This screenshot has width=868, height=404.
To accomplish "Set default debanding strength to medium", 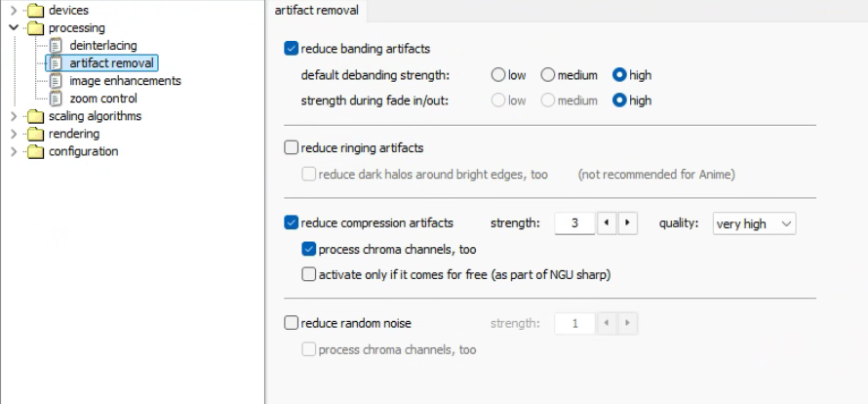I will pos(547,74).
